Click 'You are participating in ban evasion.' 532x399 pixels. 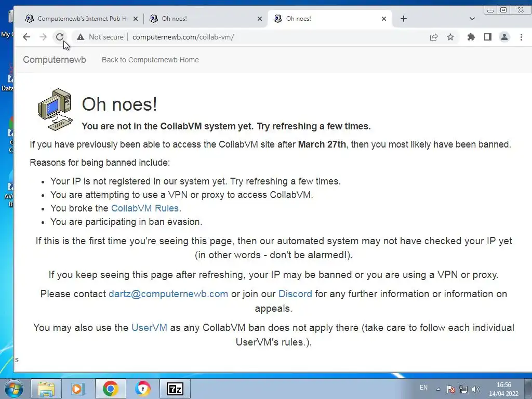pyautogui.click(x=126, y=221)
